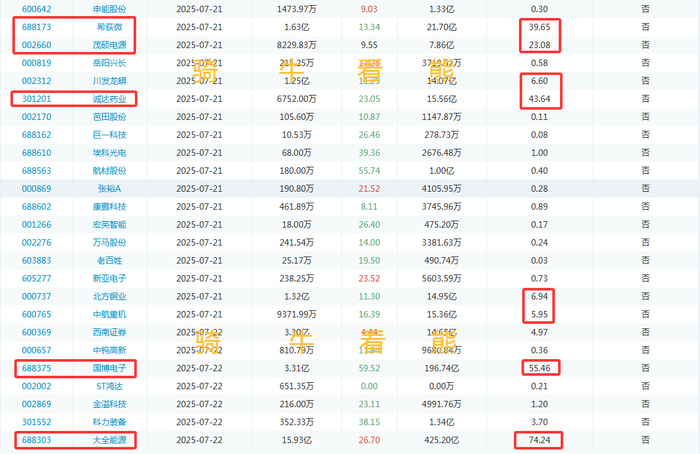
Task: Open the 希荻微 stock name link
Action: click(109, 27)
